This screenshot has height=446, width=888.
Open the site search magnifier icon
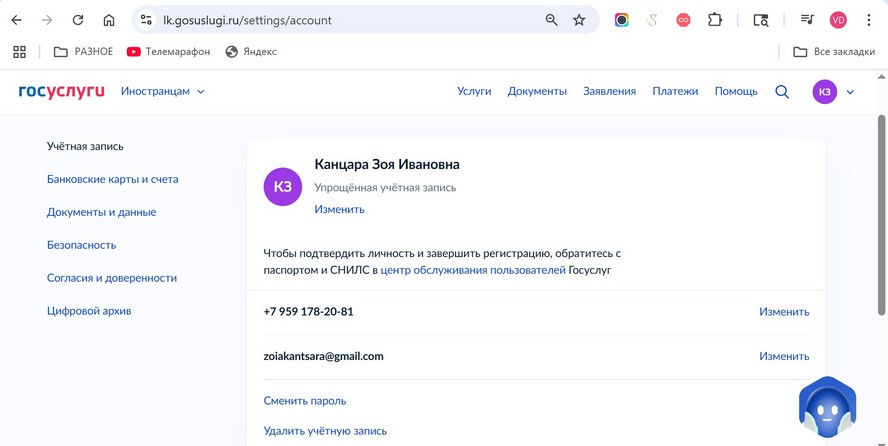(x=782, y=92)
